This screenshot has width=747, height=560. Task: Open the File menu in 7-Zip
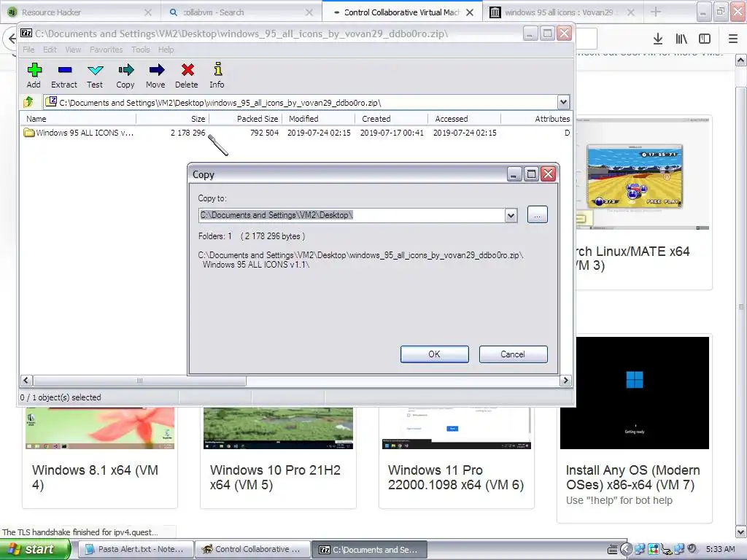28,50
